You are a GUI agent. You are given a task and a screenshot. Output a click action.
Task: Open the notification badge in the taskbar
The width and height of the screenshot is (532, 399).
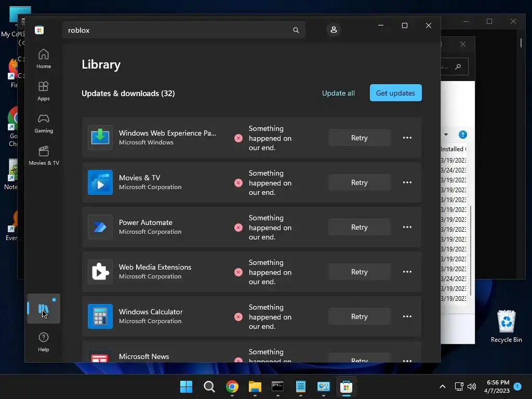[x=517, y=386]
